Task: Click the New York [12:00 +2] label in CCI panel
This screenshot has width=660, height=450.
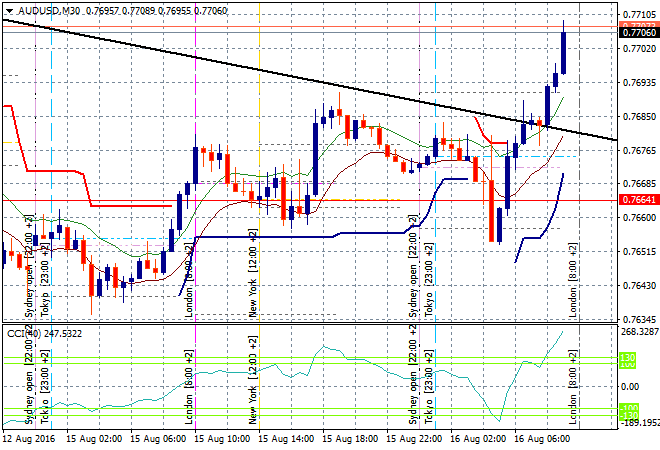Action: click(x=253, y=380)
